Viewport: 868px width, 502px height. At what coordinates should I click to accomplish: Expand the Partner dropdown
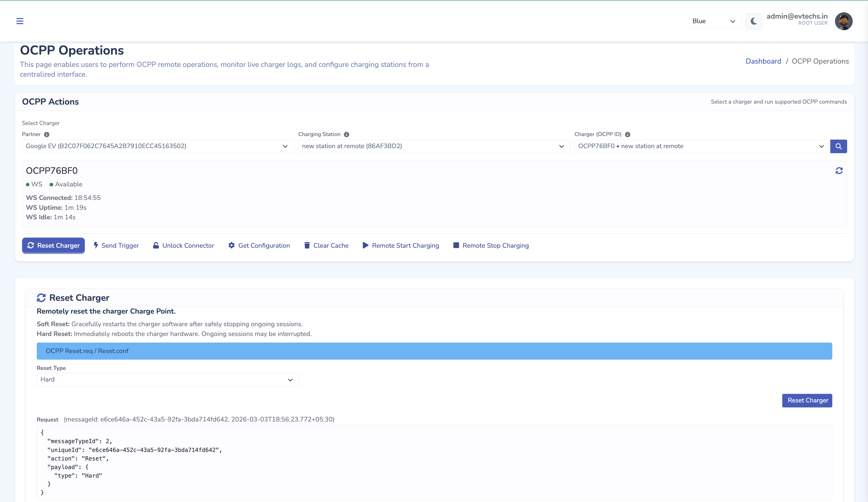158,146
